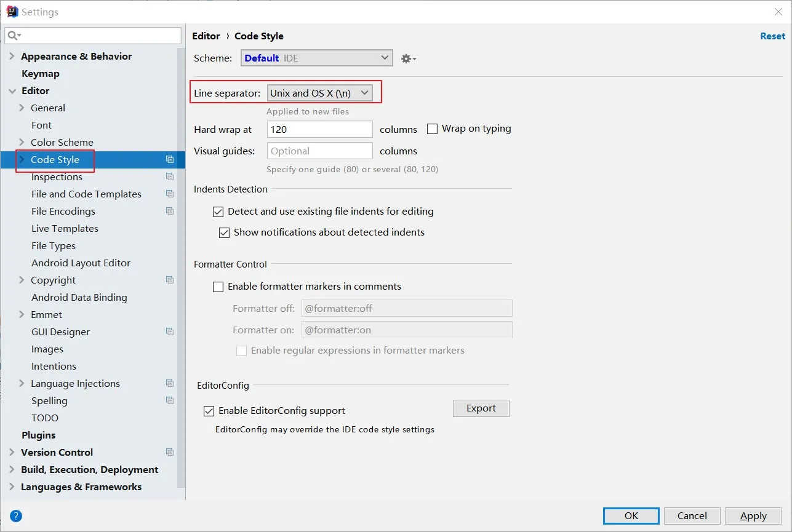This screenshot has width=792, height=532.
Task: Click the Apply button
Action: [753, 516]
